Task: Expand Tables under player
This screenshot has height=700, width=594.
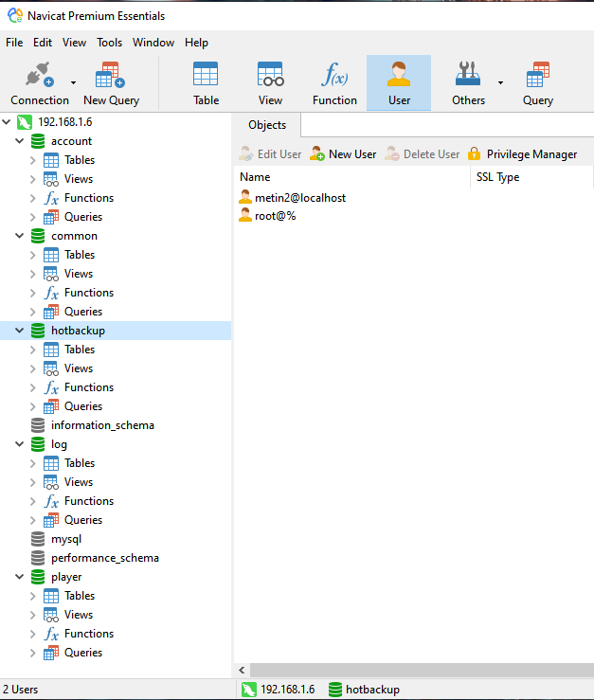Action: [x=32, y=596]
